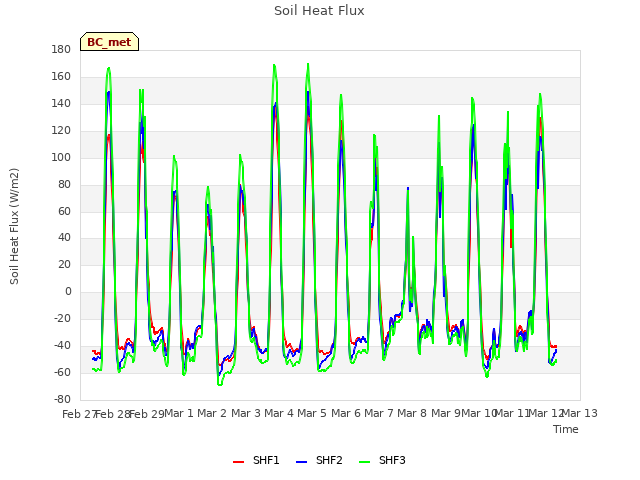Click the Soil Heat Flux chart title
This screenshot has height=480, width=640.
(x=319, y=11)
